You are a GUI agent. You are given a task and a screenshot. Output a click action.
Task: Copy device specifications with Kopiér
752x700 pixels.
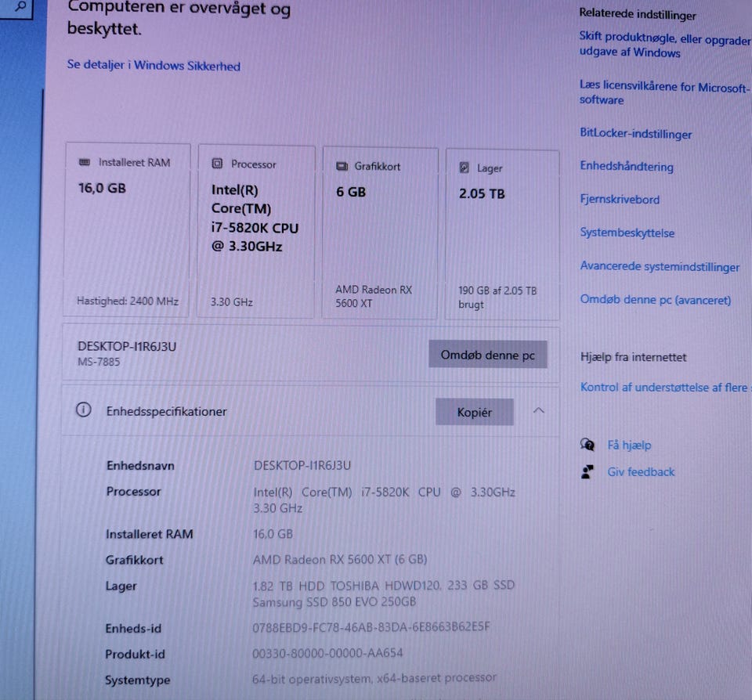point(475,413)
